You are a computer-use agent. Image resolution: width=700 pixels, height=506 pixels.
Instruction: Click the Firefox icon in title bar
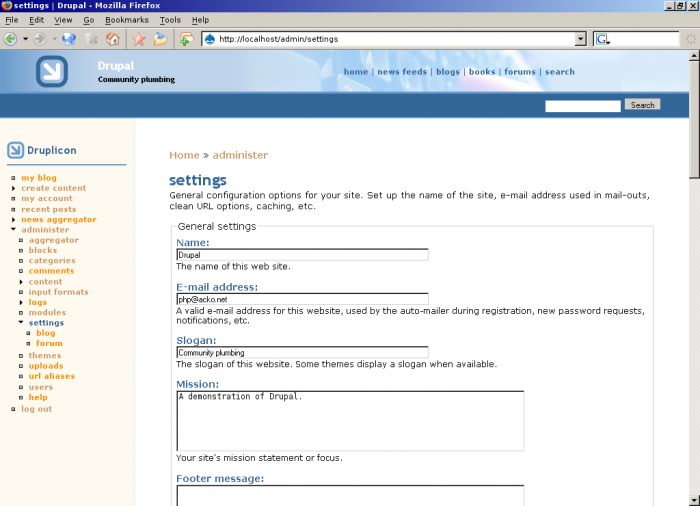[6, 5]
